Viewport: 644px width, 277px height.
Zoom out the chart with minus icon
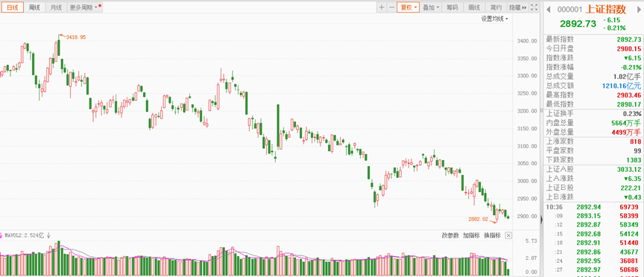coord(391,7)
